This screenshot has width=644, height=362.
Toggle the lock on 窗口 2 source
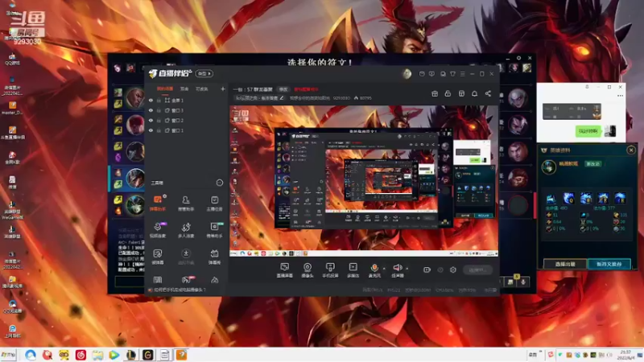[x=159, y=120]
